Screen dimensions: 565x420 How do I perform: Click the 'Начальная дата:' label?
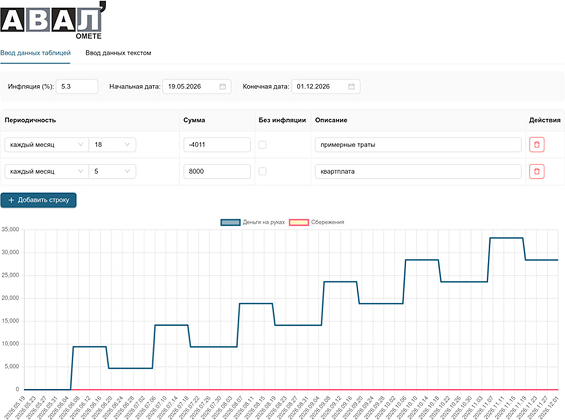[x=135, y=86]
